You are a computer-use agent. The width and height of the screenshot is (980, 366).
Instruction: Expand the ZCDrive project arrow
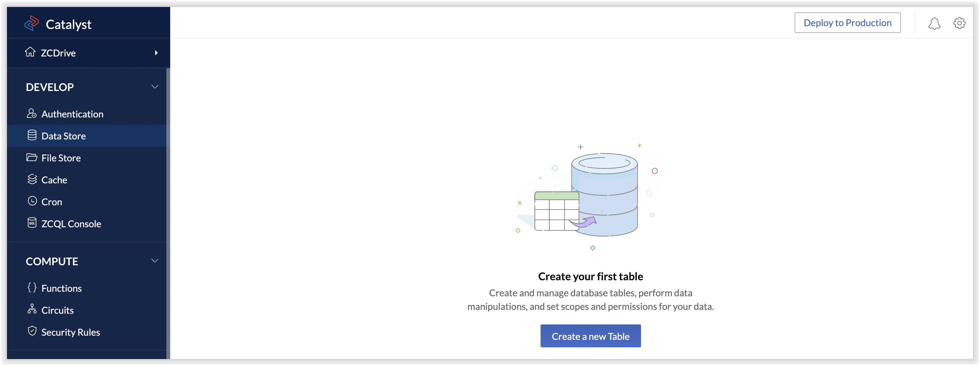click(156, 53)
